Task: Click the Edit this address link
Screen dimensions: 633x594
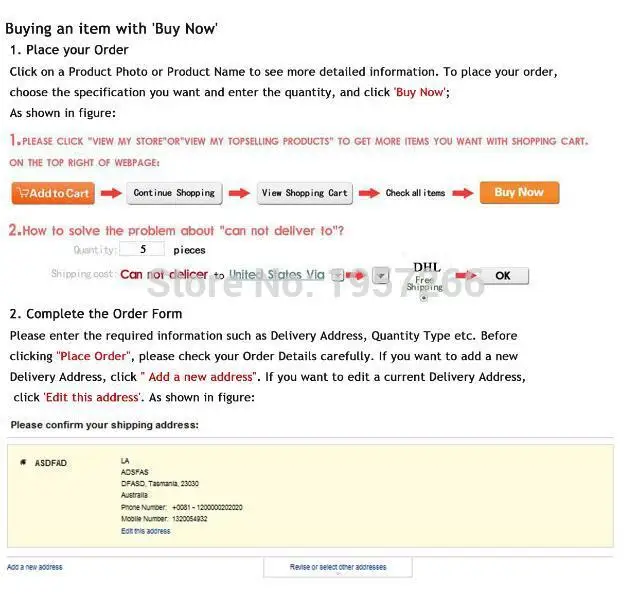Action: 146,531
